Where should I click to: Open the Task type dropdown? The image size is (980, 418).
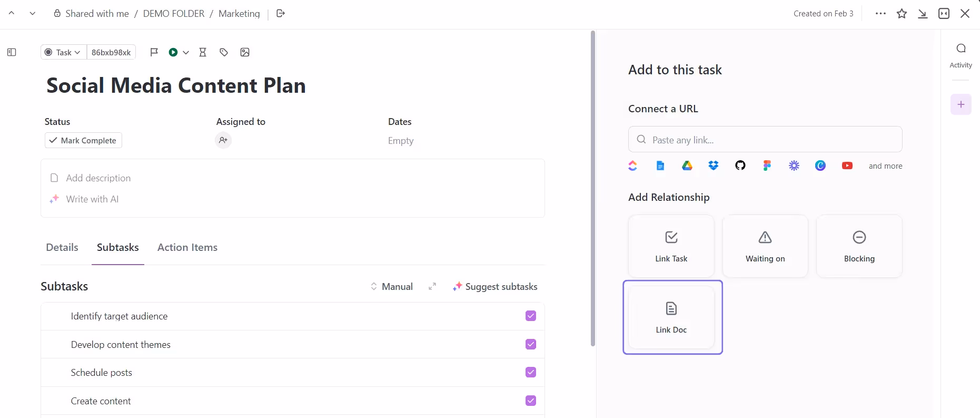pyautogui.click(x=63, y=52)
